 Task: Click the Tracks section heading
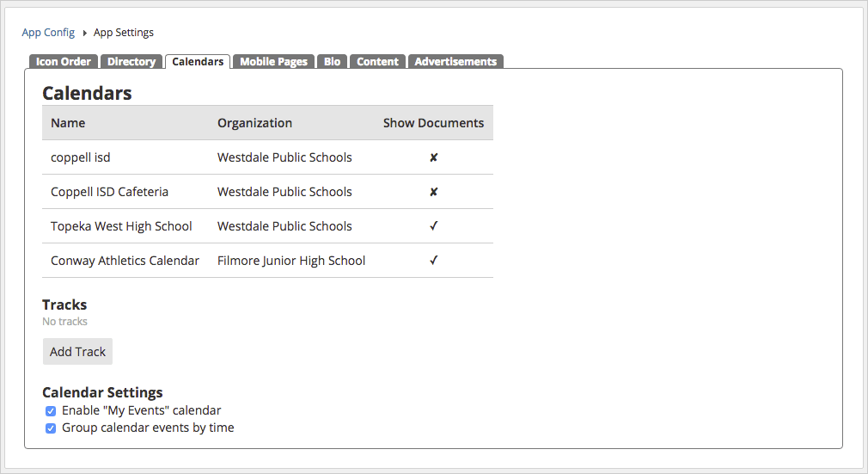(x=64, y=305)
